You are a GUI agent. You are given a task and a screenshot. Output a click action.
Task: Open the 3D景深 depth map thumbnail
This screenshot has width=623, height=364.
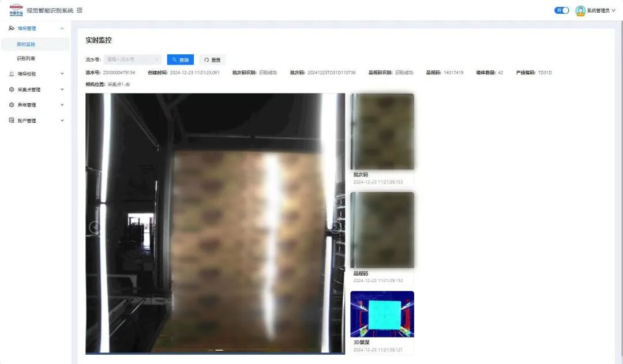(x=382, y=314)
